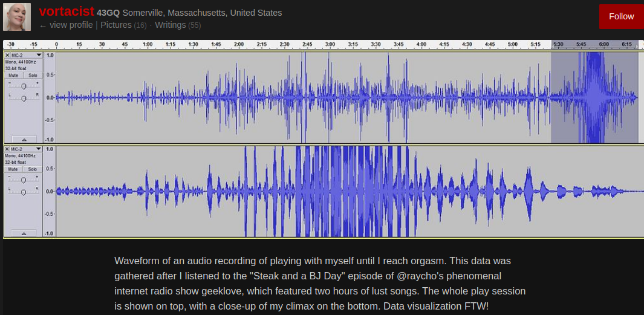Adjust the pan slider on lower track
Image resolution: width=644 pixels, height=315 pixels.
click(x=24, y=192)
